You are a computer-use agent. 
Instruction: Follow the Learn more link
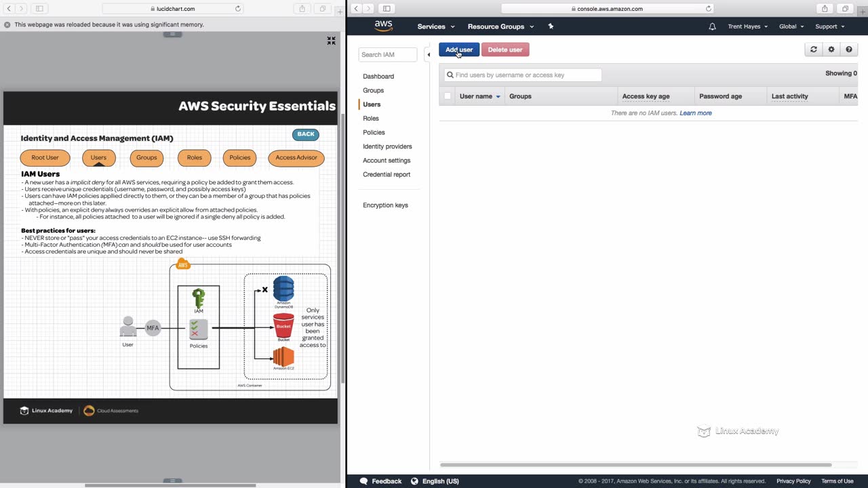click(696, 113)
